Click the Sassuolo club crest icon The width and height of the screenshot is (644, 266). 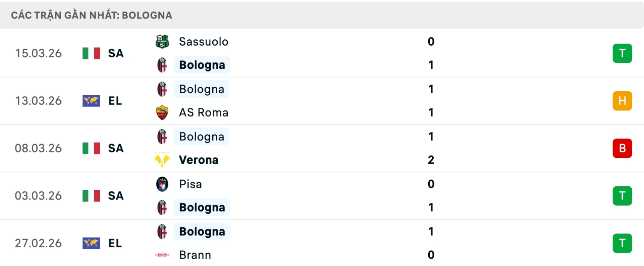pos(162,42)
